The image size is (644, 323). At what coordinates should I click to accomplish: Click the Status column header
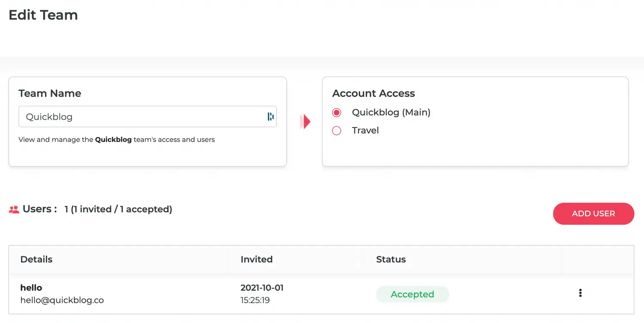[391, 259]
